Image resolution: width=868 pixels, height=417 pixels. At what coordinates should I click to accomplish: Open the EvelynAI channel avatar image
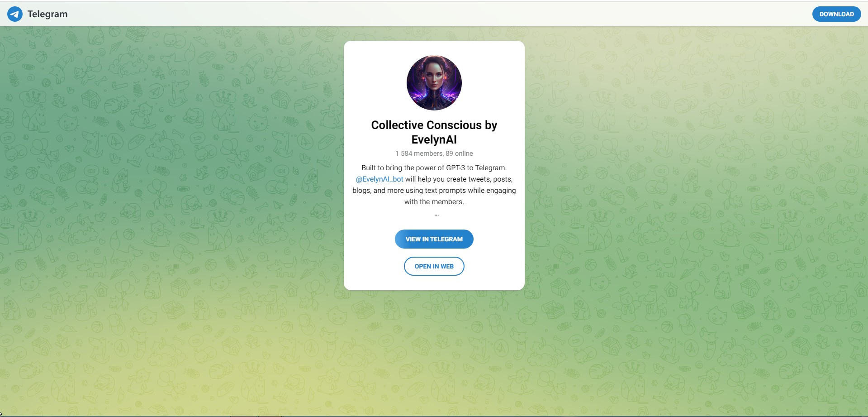coord(434,83)
